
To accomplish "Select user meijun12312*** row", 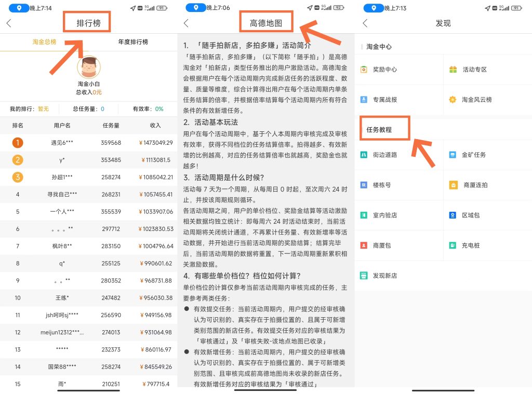I will click(88, 332).
